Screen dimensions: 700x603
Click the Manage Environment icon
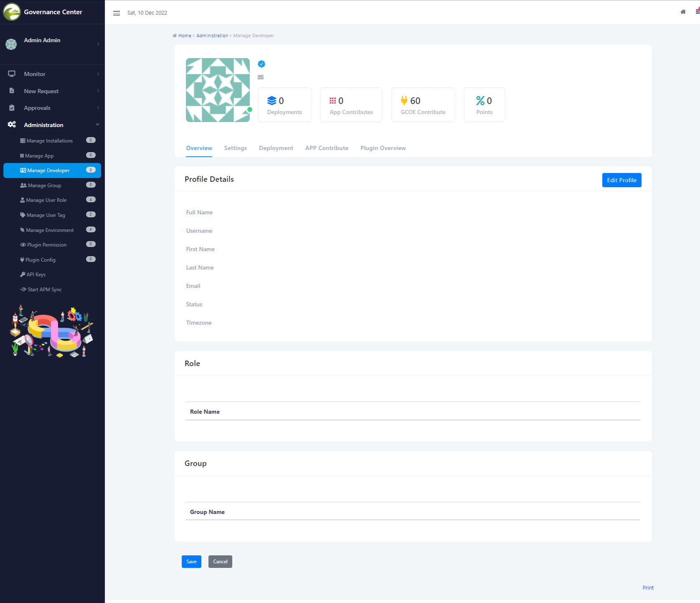tap(23, 230)
